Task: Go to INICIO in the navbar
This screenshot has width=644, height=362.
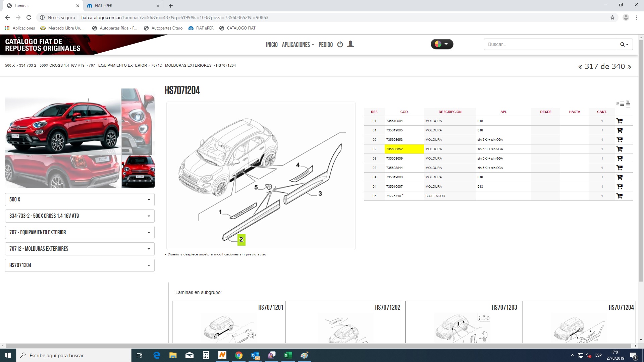Action: tap(272, 45)
